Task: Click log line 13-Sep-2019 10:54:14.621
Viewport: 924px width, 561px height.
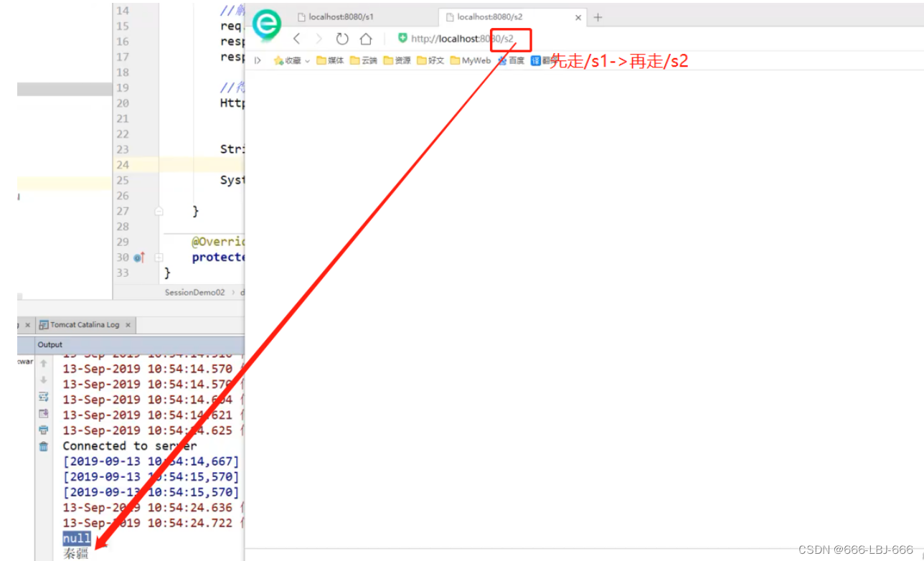Action: click(148, 415)
